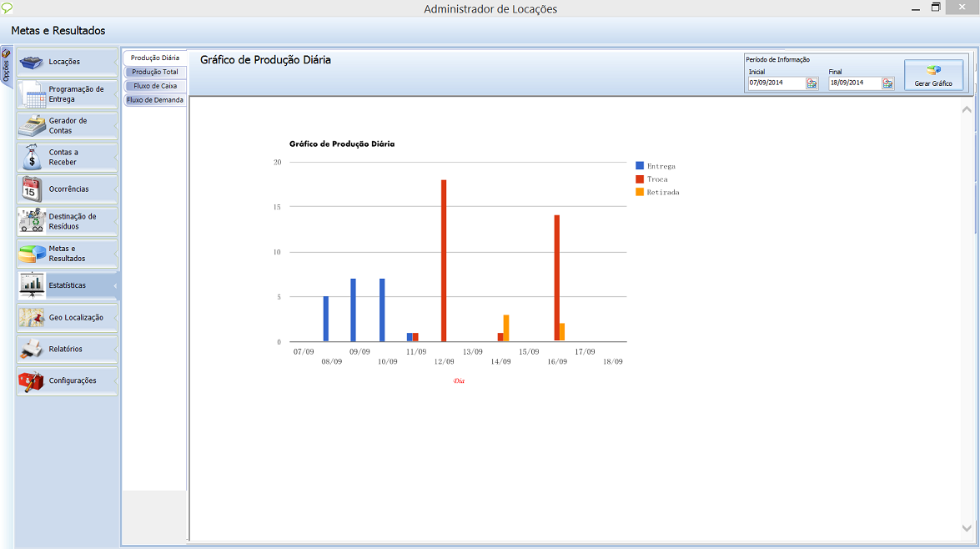Open the Fluxo de Demanda tab
This screenshot has width=980, height=549.
click(155, 100)
